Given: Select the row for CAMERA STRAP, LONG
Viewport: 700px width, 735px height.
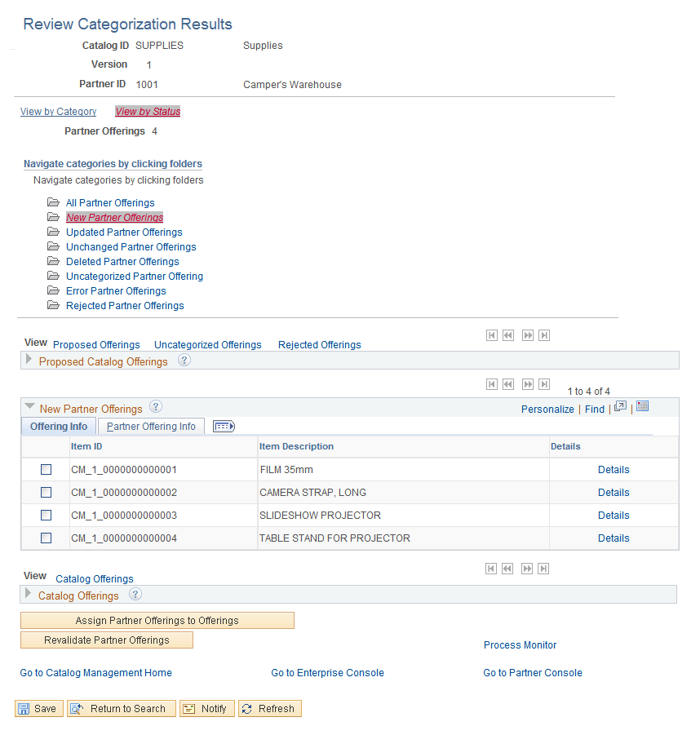Looking at the screenshot, I should tap(46, 492).
